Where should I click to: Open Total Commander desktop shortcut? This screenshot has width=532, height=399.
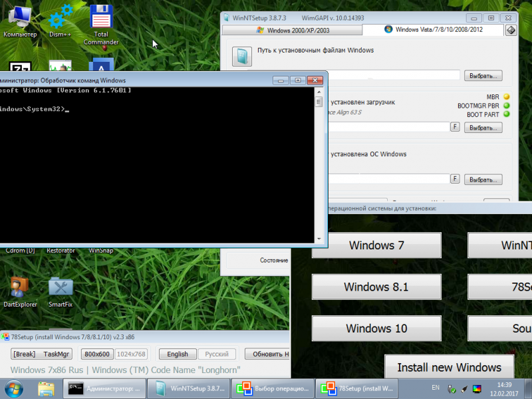coord(101,25)
